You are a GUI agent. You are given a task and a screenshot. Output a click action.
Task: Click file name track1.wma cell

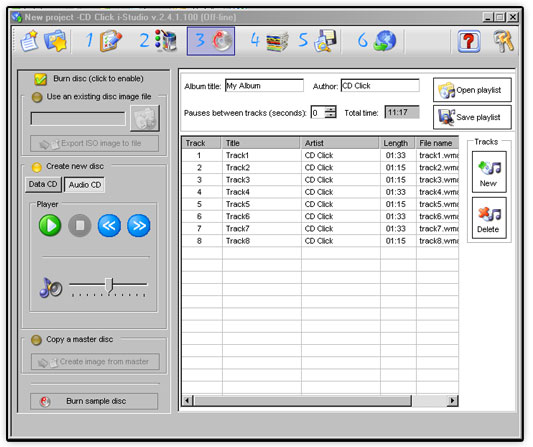pyautogui.click(x=439, y=156)
